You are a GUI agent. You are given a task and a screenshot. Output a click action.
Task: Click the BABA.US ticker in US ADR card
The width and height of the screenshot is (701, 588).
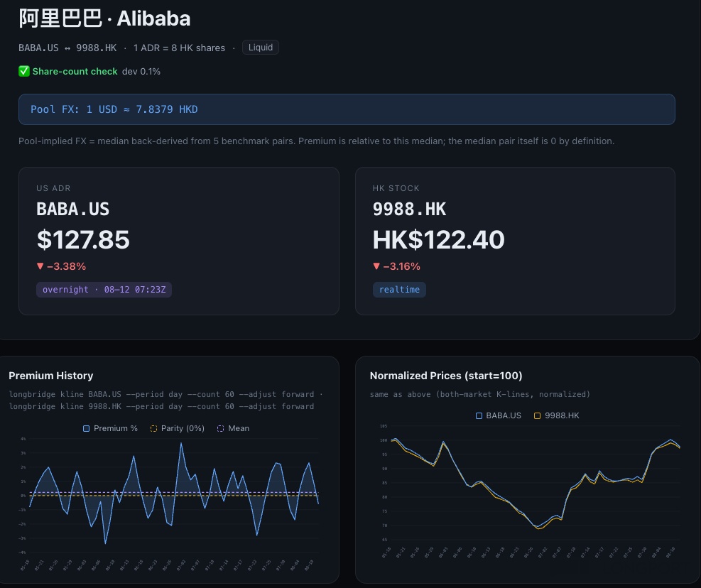73,209
